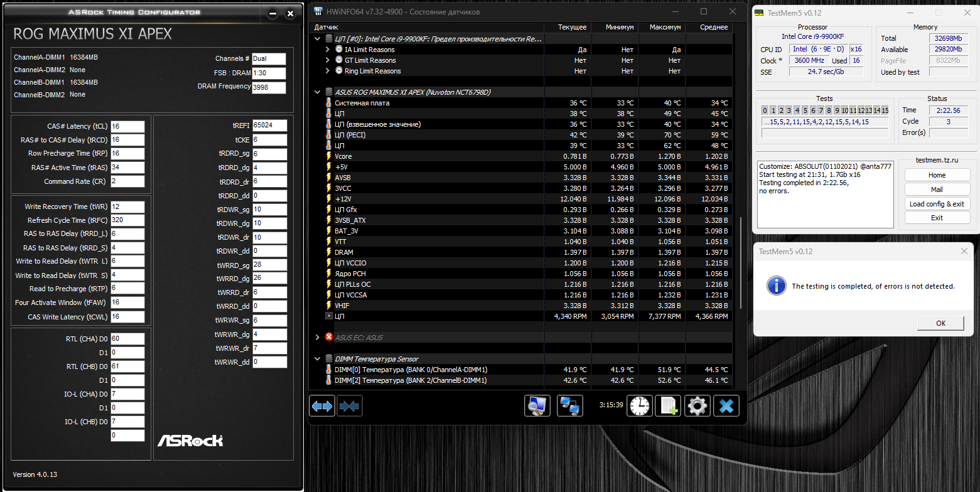
Task: Click the CAS# Latency (tCL) value field
Action: [x=127, y=126]
